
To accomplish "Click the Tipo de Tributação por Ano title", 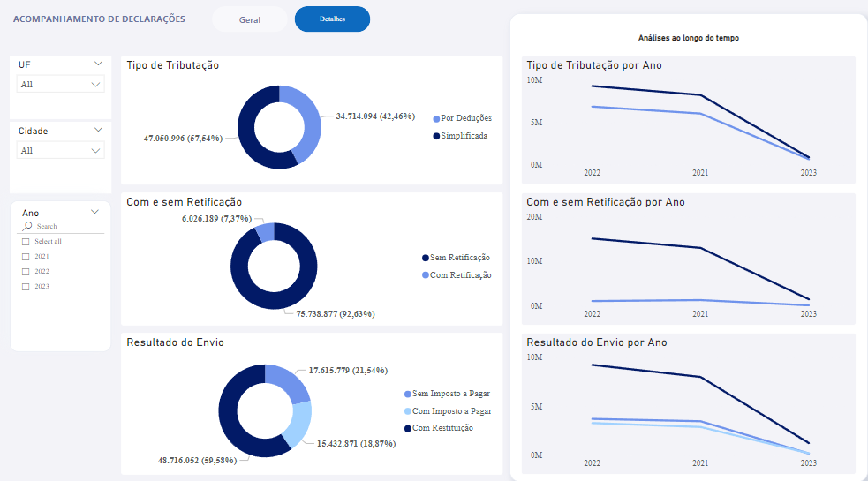I will (594, 65).
